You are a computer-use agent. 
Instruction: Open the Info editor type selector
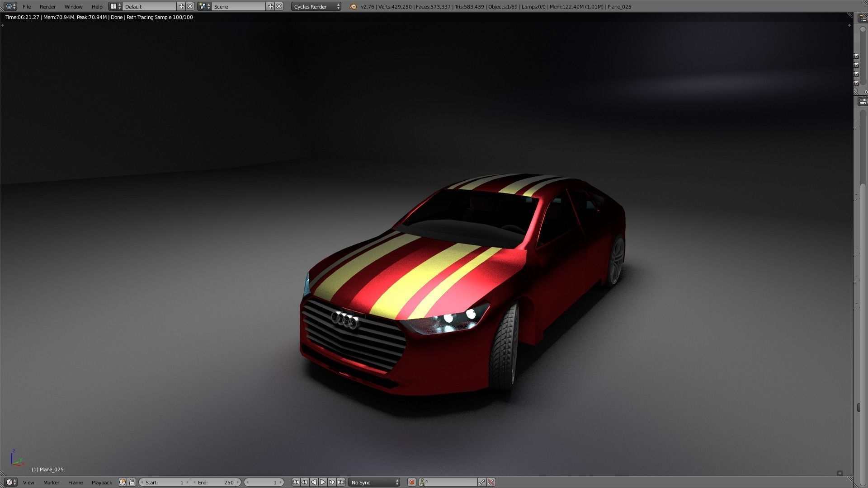point(10,6)
